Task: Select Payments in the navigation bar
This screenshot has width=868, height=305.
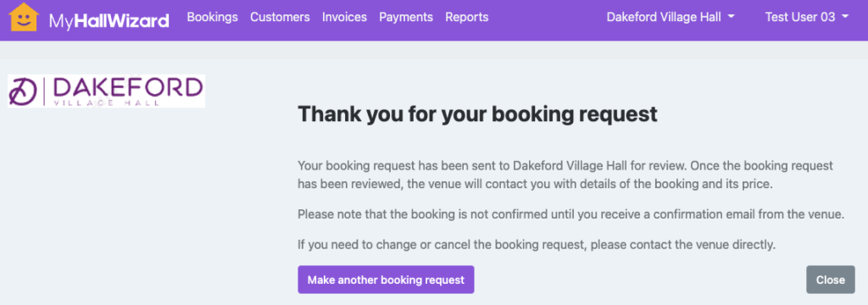Action: coord(406,17)
